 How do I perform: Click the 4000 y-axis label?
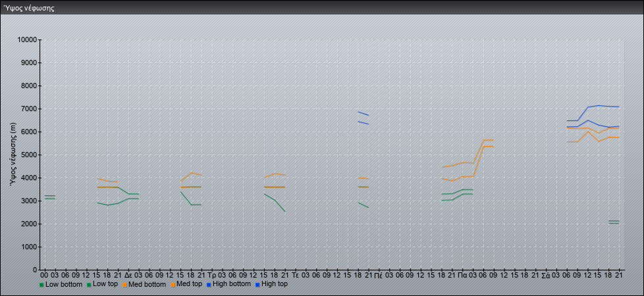[29, 178]
